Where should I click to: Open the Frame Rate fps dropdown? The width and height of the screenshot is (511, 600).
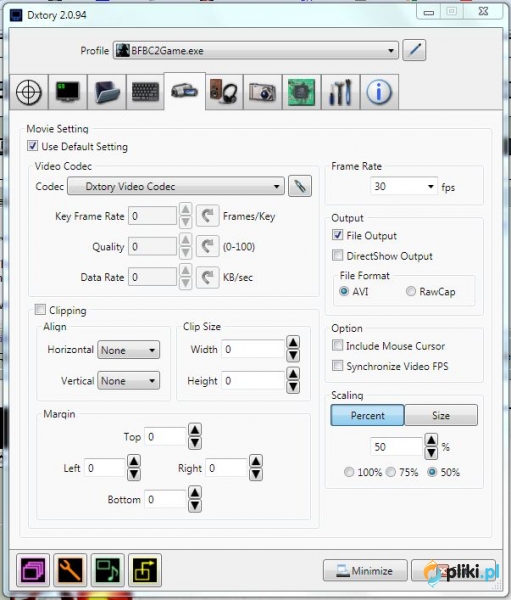click(403, 186)
